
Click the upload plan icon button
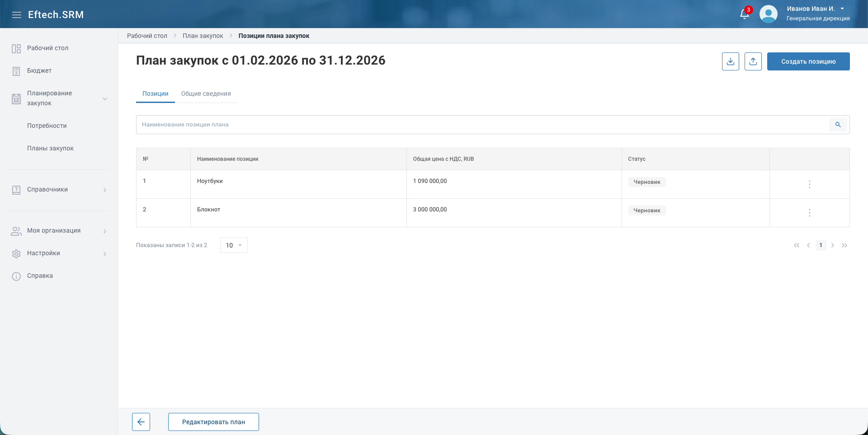point(753,61)
